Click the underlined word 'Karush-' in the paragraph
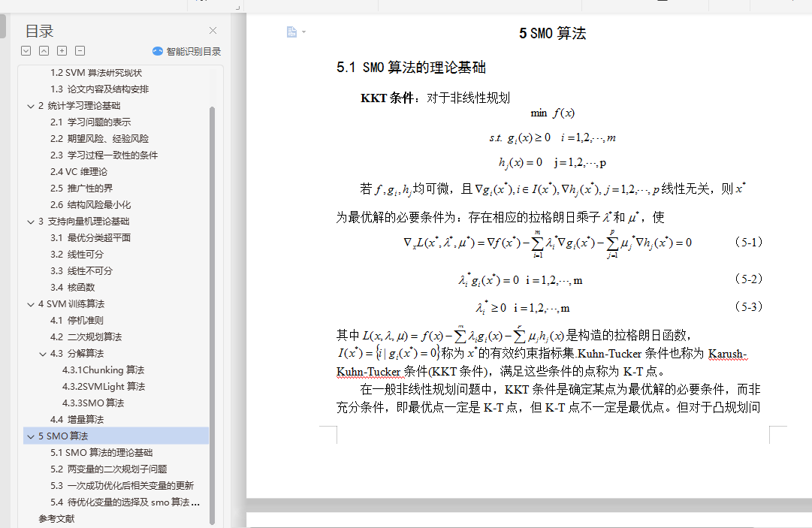Screen dimensions: 812x528 pos(728,354)
